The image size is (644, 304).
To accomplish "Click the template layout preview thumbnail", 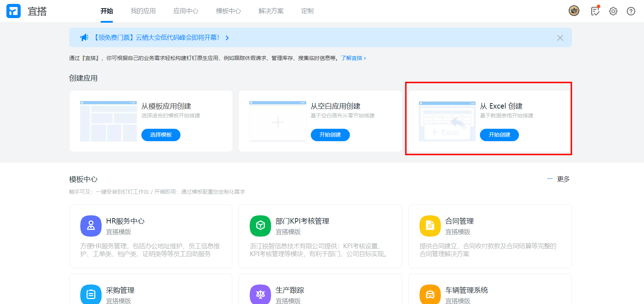I will 108,121.
